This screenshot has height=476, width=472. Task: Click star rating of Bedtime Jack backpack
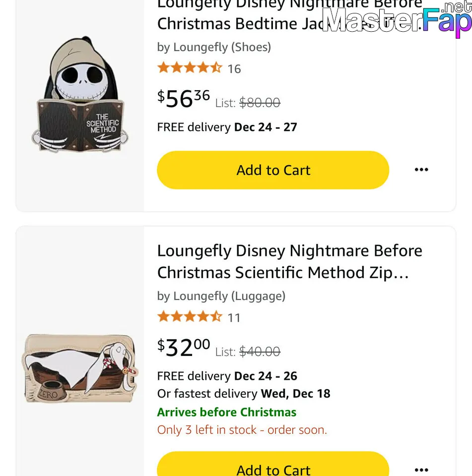point(190,68)
